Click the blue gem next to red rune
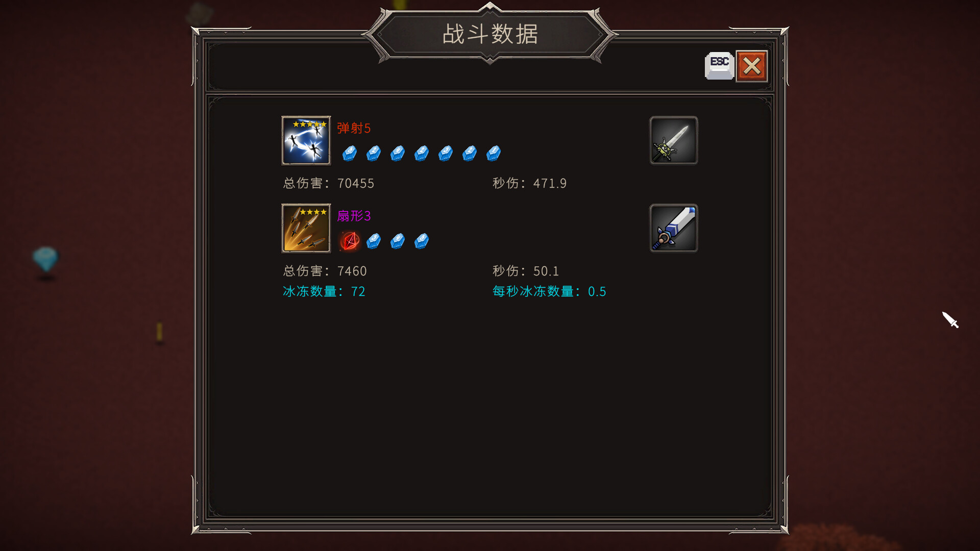This screenshot has width=980, height=551. [374, 241]
